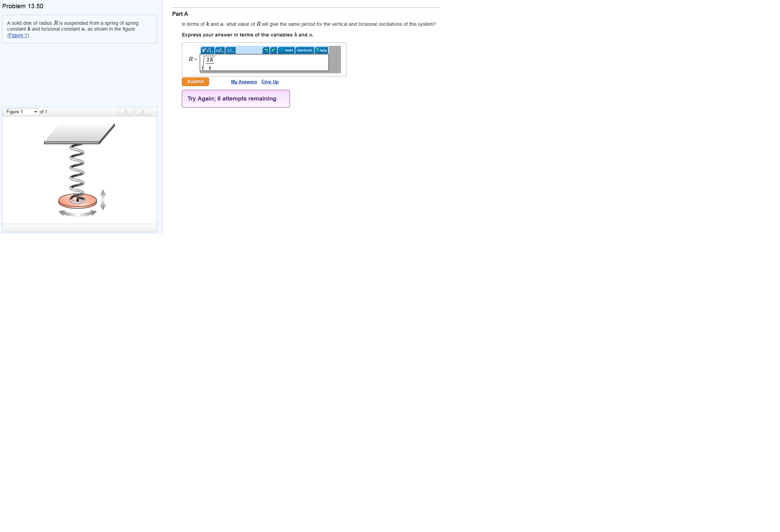
Task: Expand the Figure 1 selector dropdown
Action: pos(21,112)
